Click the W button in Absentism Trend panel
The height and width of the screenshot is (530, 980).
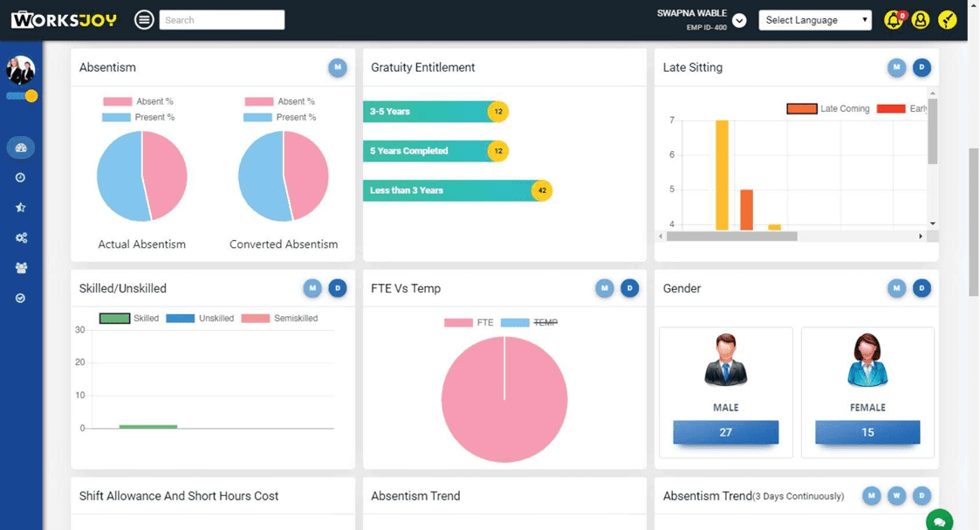pos(896,496)
